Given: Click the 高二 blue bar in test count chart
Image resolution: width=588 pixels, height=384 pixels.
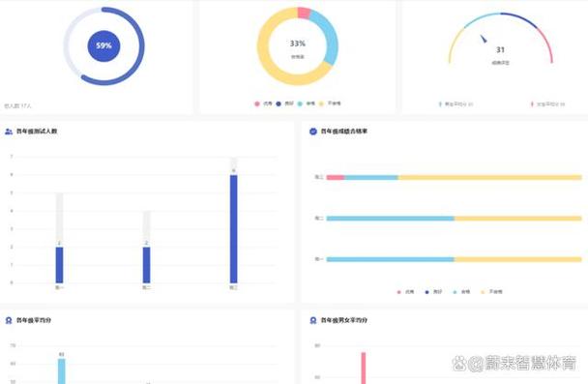Looking at the screenshot, I should pyautogui.click(x=146, y=265).
